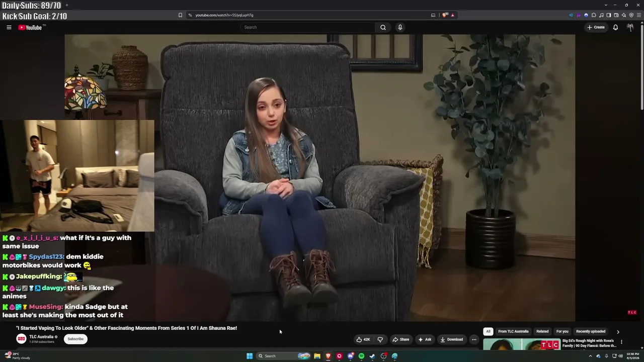Open Brave VPN shield icon
This screenshot has height=362, width=644.
pyautogui.click(x=631, y=15)
